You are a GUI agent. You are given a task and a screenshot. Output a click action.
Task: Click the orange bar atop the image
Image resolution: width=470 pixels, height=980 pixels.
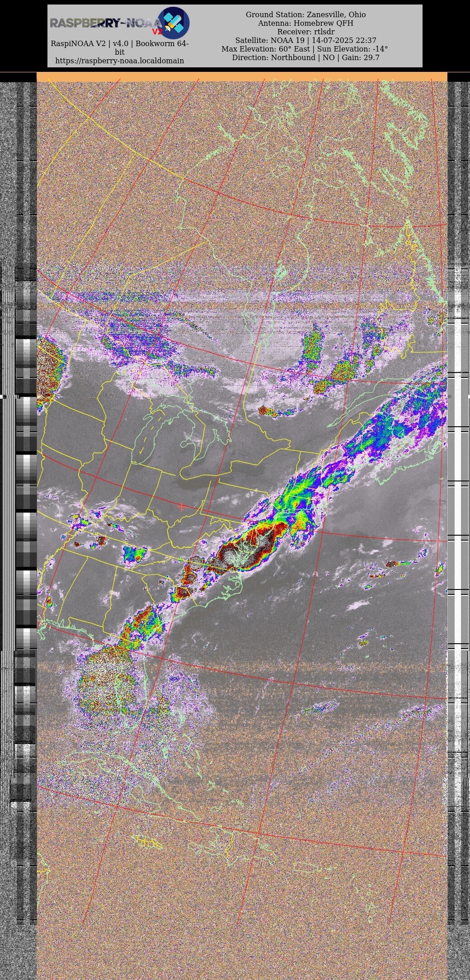(242, 76)
